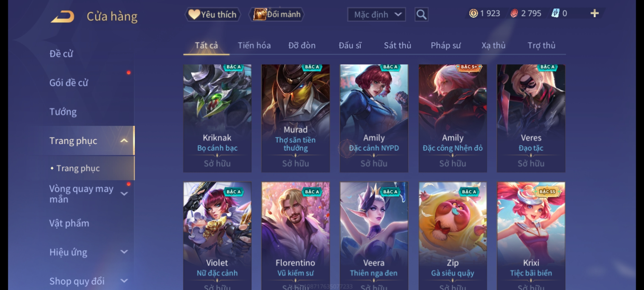The height and width of the screenshot is (290, 644).
Task: Open the Mặc định sort dropdown
Action: tap(376, 15)
